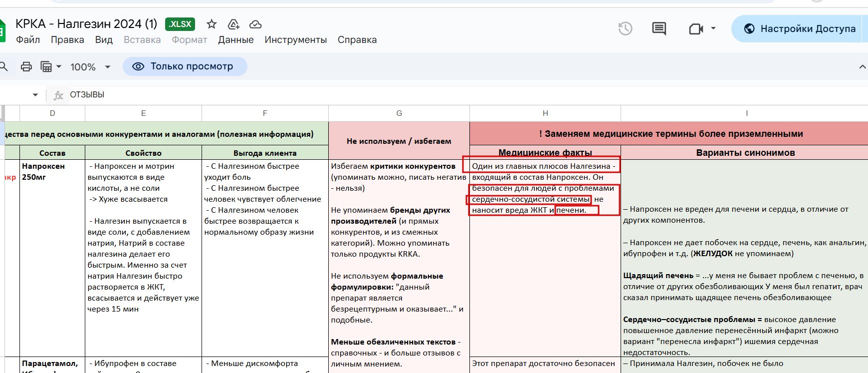This screenshot has width=868, height=373.
Task: Click the .XLSX file format badge
Action: (x=180, y=24)
